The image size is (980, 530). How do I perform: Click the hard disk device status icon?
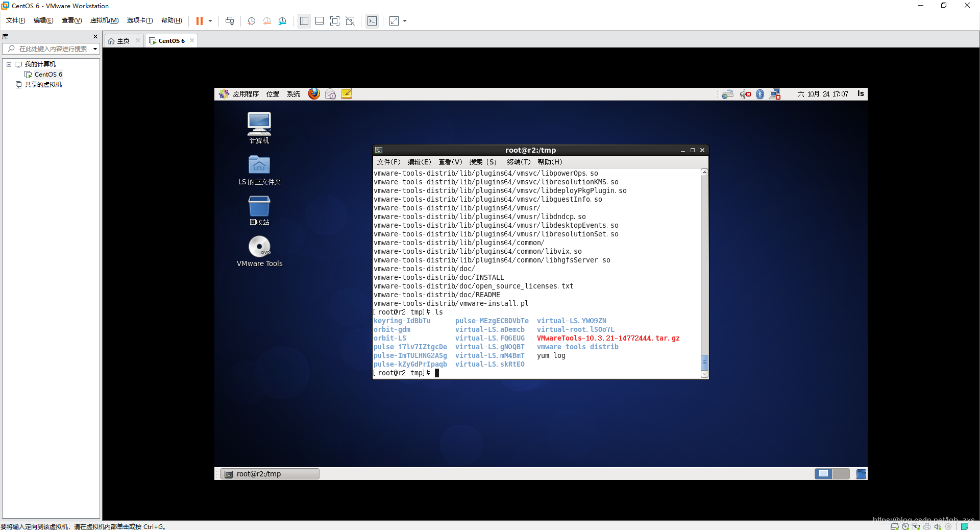(x=895, y=526)
